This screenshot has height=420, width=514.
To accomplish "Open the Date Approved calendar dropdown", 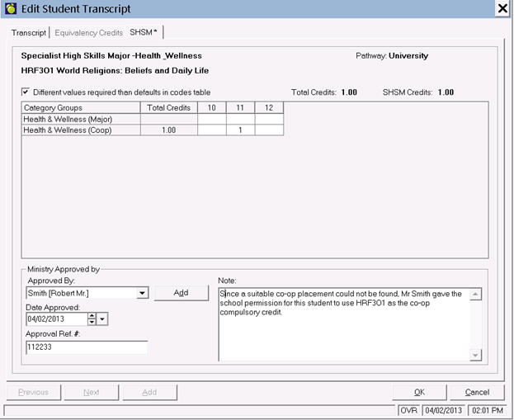I will pyautogui.click(x=102, y=319).
